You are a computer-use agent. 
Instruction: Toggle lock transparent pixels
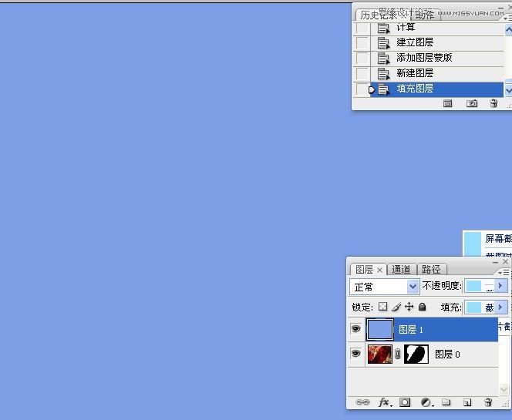click(x=382, y=307)
